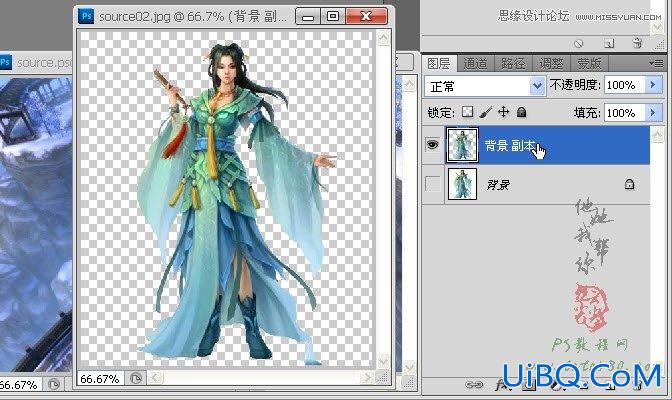Maximize the source02.jpg document window
The image size is (672, 400).
[x=333, y=16]
